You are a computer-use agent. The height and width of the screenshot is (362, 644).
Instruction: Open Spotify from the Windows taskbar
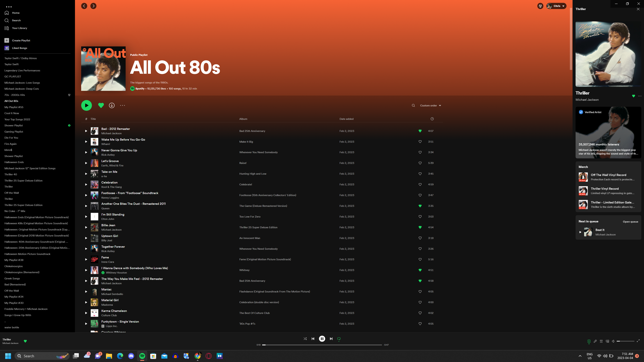tap(142, 356)
